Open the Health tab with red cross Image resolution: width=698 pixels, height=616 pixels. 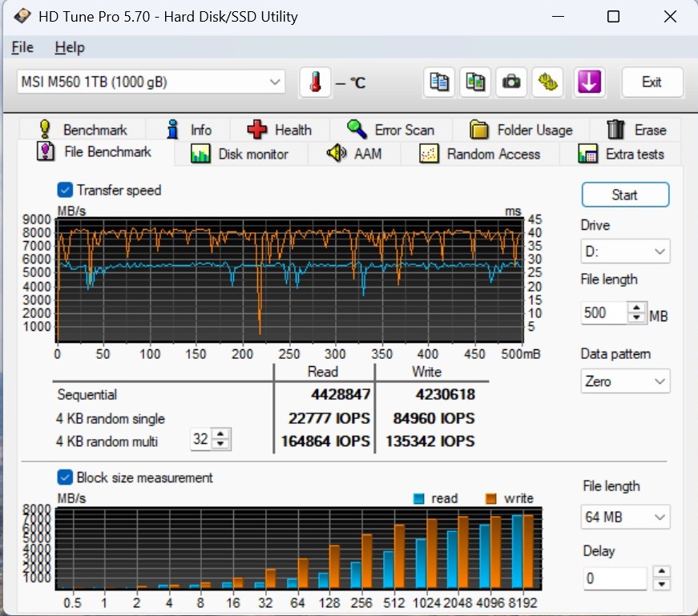pos(280,130)
